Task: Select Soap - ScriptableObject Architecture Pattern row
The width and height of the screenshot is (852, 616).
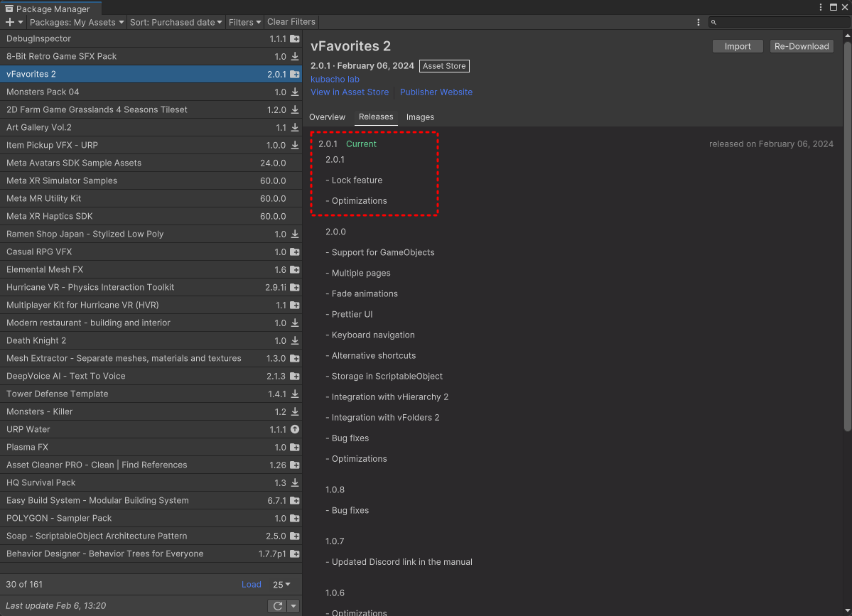Action: [151, 536]
